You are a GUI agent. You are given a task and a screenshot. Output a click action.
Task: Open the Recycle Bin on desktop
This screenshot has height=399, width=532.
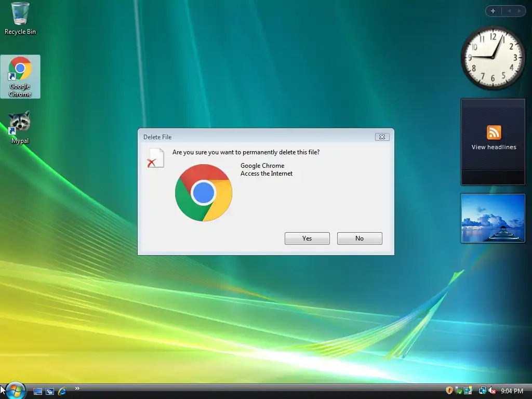(20, 18)
